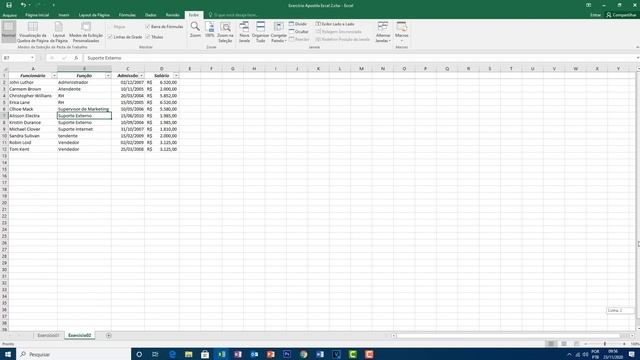Open the Admissão column filter dropdown
Image resolution: width=640 pixels, height=360 pixels.
141,76
